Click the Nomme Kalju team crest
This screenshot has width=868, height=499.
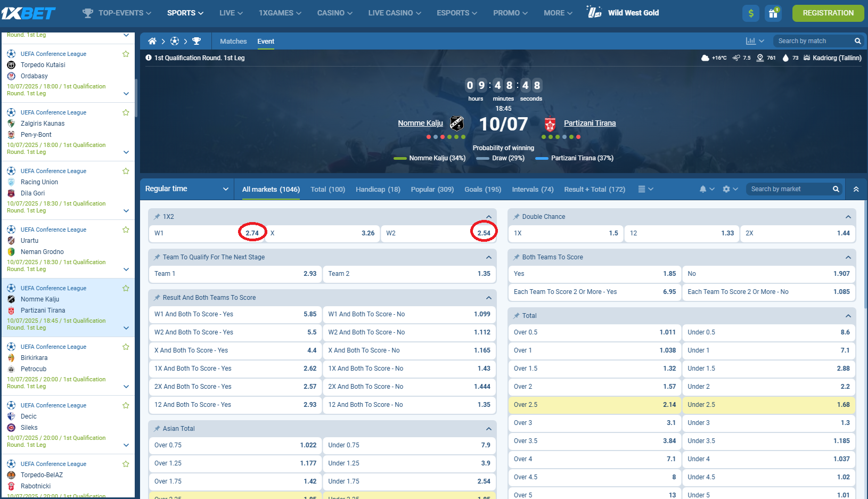coord(457,124)
